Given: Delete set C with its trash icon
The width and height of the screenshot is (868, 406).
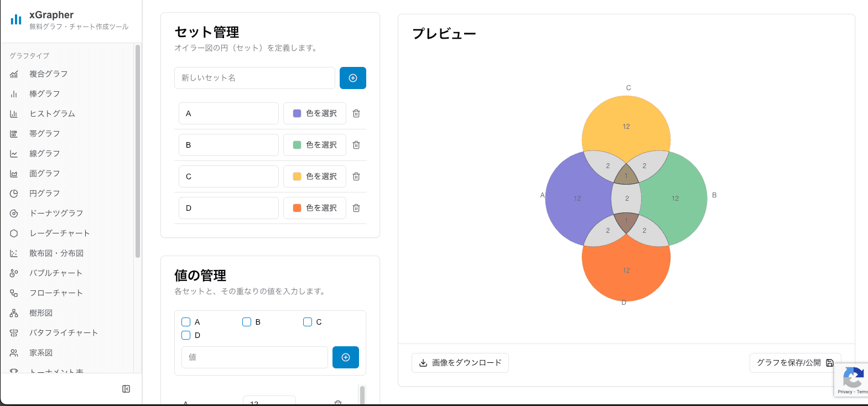Looking at the screenshot, I should 356,176.
